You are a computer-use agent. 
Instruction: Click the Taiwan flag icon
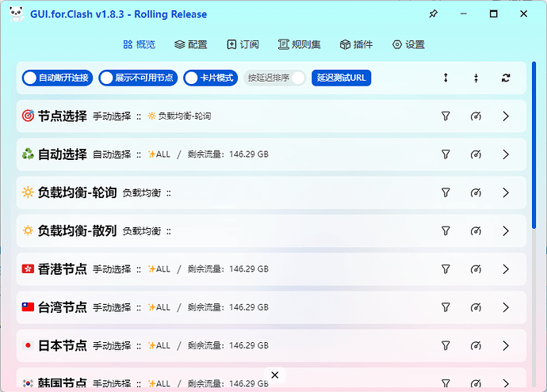click(x=28, y=307)
